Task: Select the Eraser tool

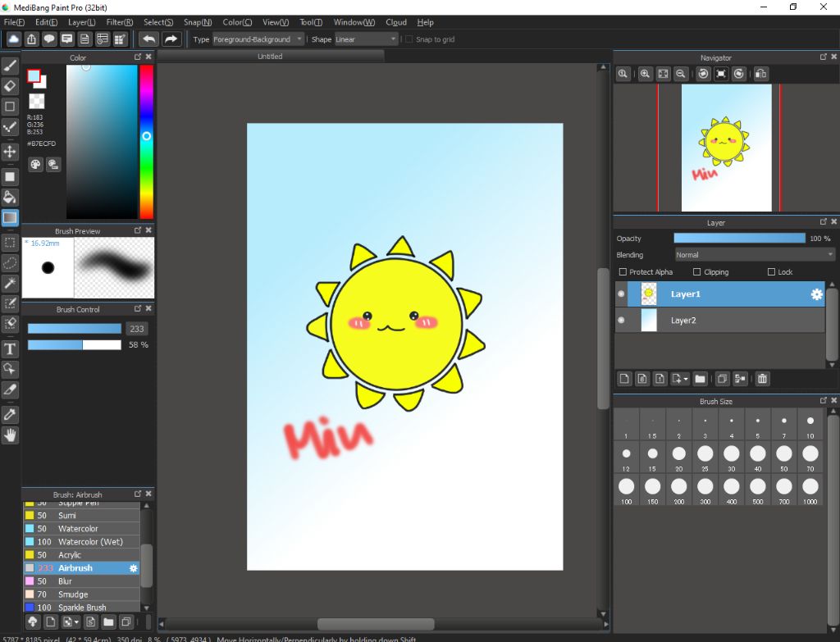Action: (x=10, y=85)
